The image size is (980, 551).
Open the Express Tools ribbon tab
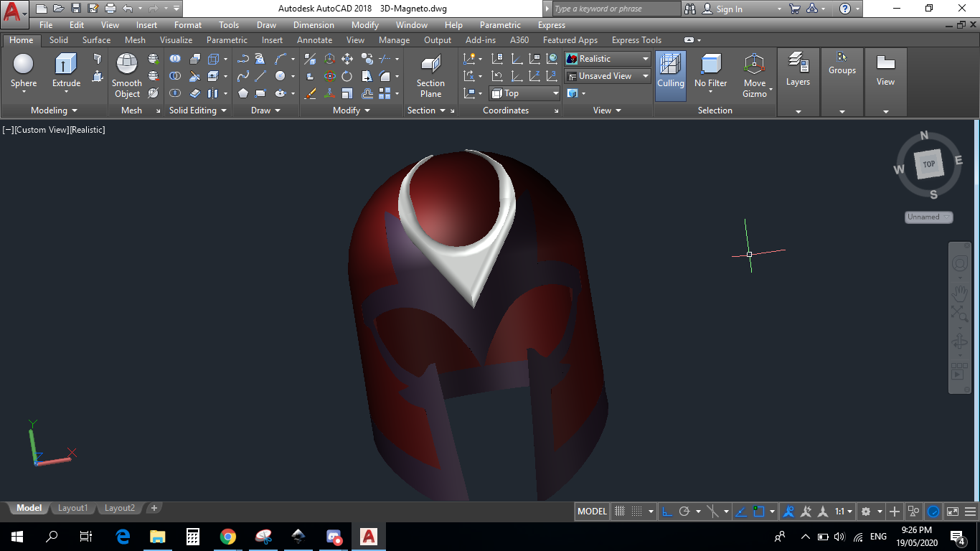[636, 40]
